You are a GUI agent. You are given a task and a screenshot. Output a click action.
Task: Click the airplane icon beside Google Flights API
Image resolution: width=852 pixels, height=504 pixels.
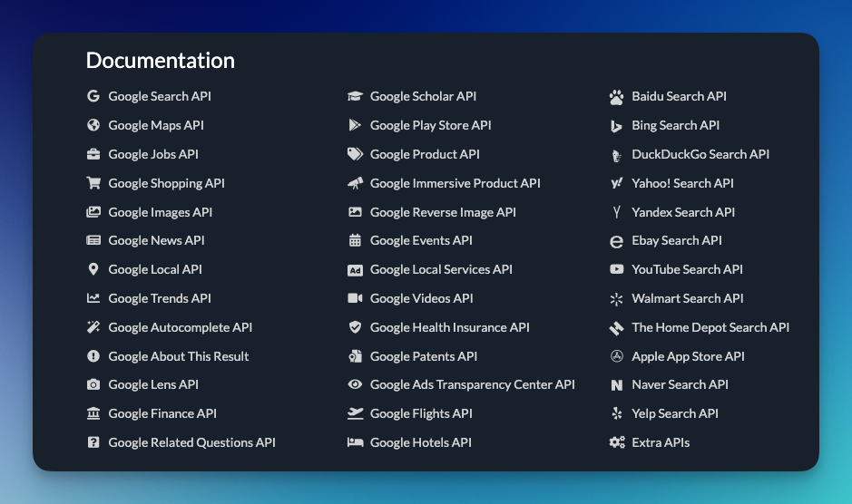coord(355,413)
